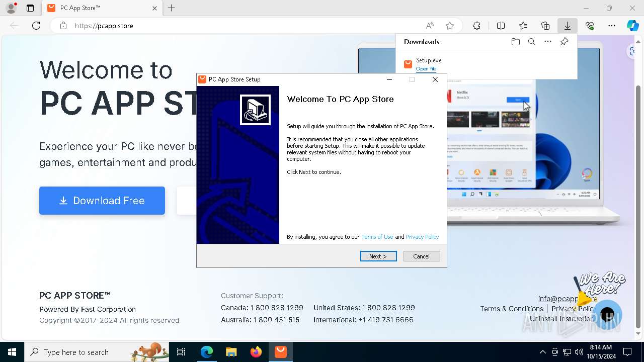The image size is (644, 362).
Task: Add page to favorites star icon
Action: [x=450, y=26]
